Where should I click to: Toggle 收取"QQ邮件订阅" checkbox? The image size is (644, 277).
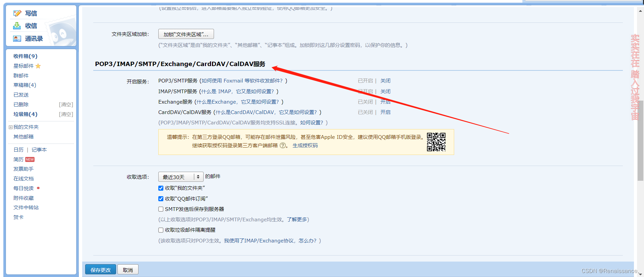pos(161,199)
